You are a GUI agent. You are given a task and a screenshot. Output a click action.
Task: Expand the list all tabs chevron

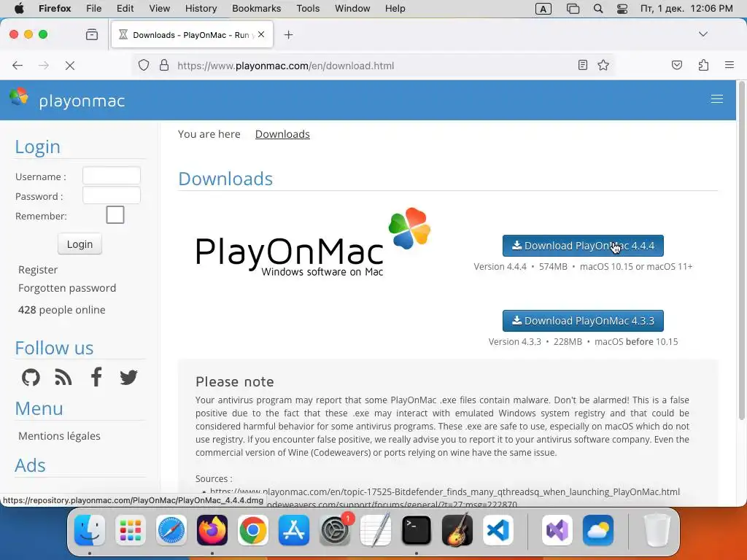click(x=703, y=34)
